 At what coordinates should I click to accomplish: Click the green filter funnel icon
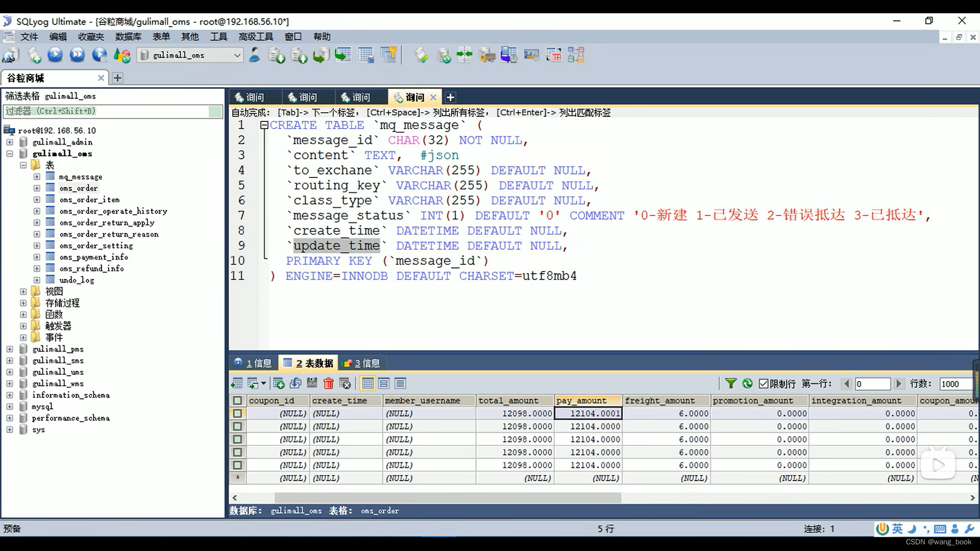point(731,384)
